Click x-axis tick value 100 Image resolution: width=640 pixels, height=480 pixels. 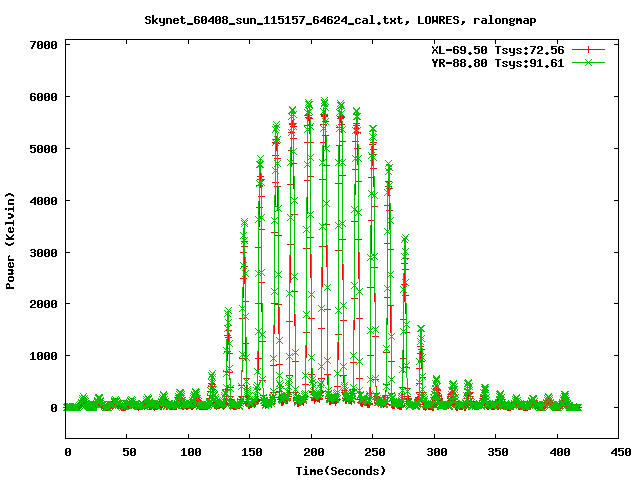pos(191,452)
